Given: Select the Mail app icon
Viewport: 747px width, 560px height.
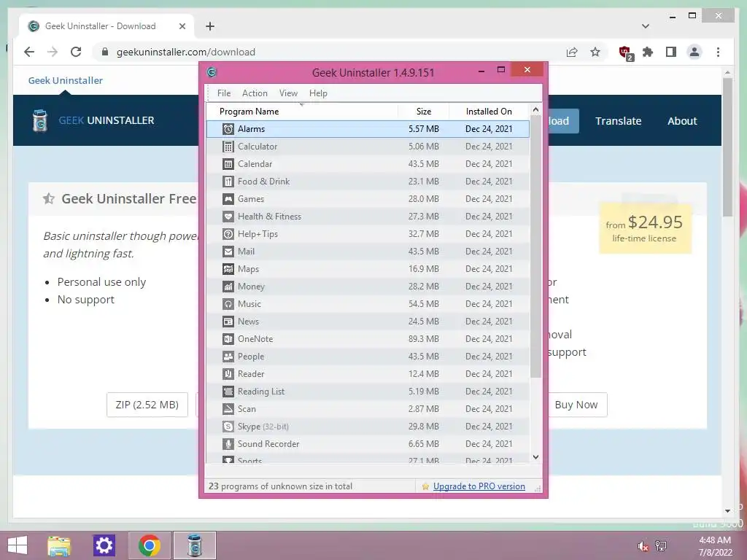Looking at the screenshot, I should pyautogui.click(x=228, y=252).
